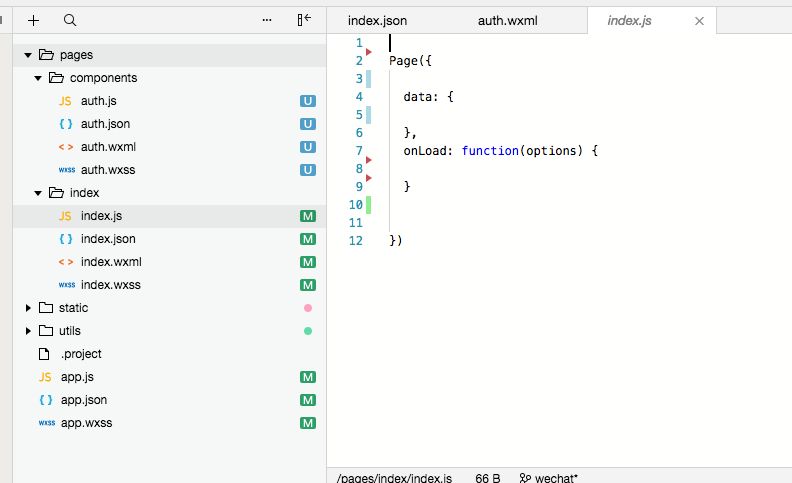
Task: Click the utils folder icon
Action: coord(46,331)
